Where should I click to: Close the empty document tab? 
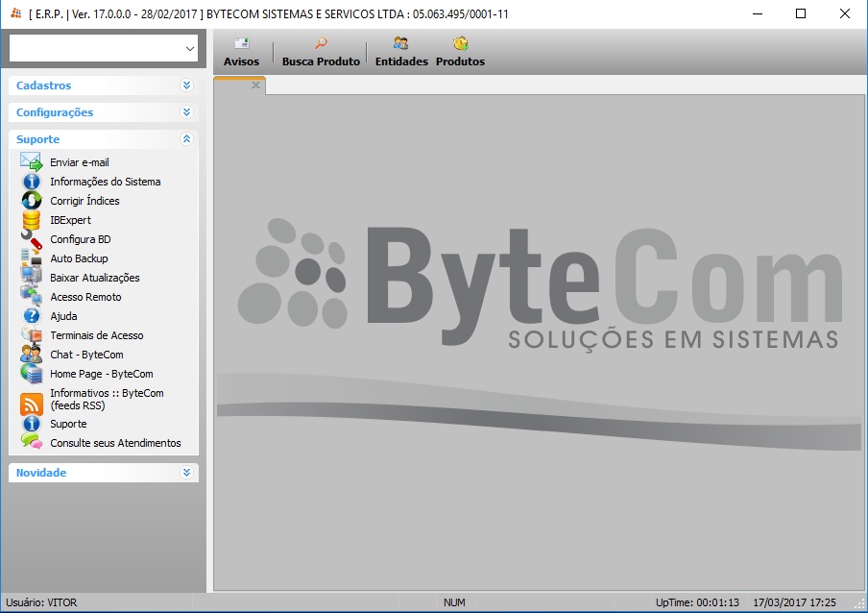(255, 86)
